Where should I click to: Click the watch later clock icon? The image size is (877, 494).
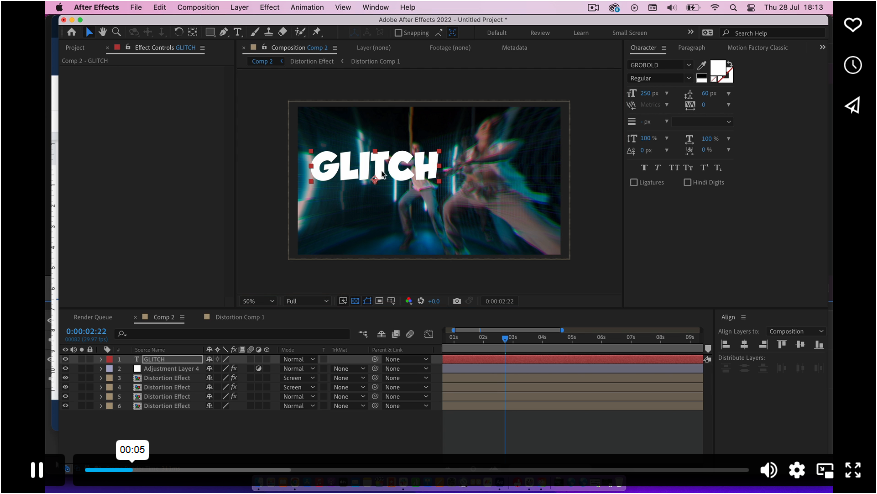click(852, 65)
